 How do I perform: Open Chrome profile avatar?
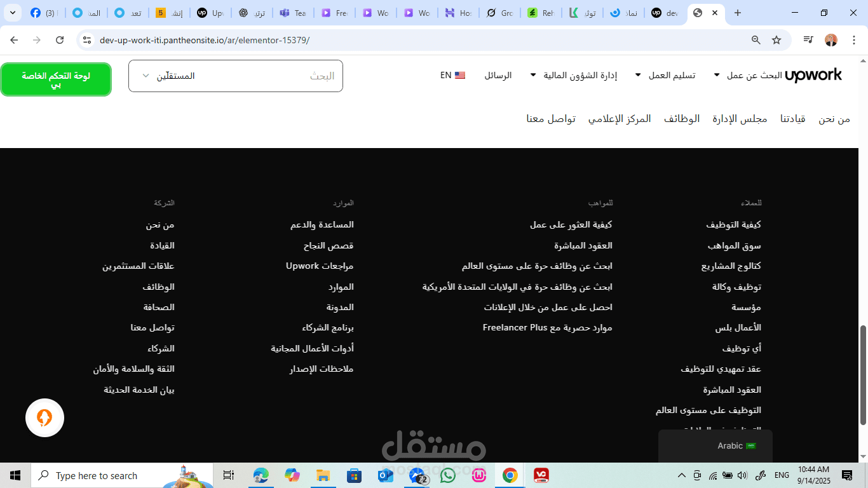coord(831,40)
